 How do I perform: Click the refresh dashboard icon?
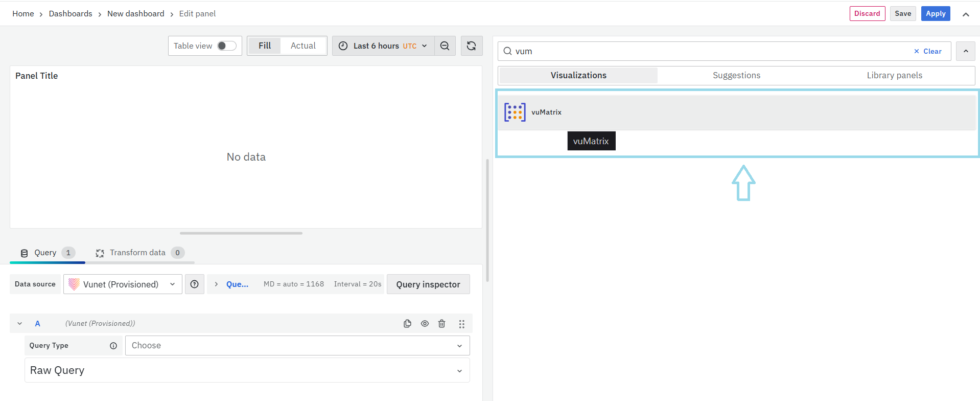click(x=471, y=46)
